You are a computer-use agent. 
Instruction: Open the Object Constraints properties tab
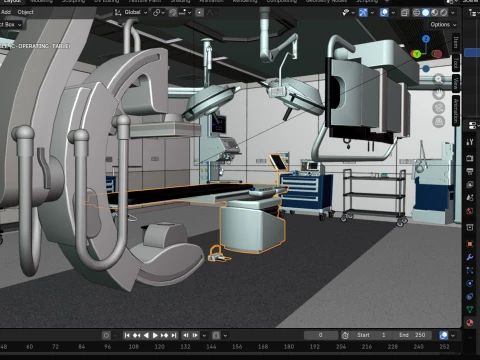470,297
